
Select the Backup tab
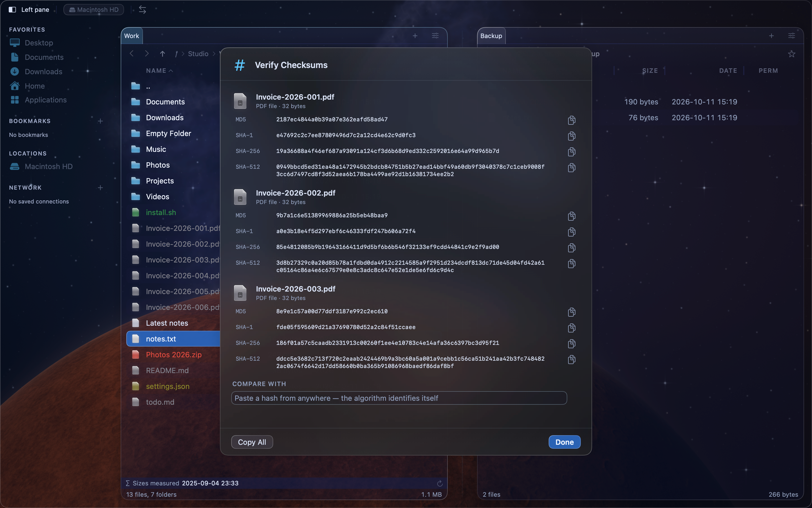(491, 36)
